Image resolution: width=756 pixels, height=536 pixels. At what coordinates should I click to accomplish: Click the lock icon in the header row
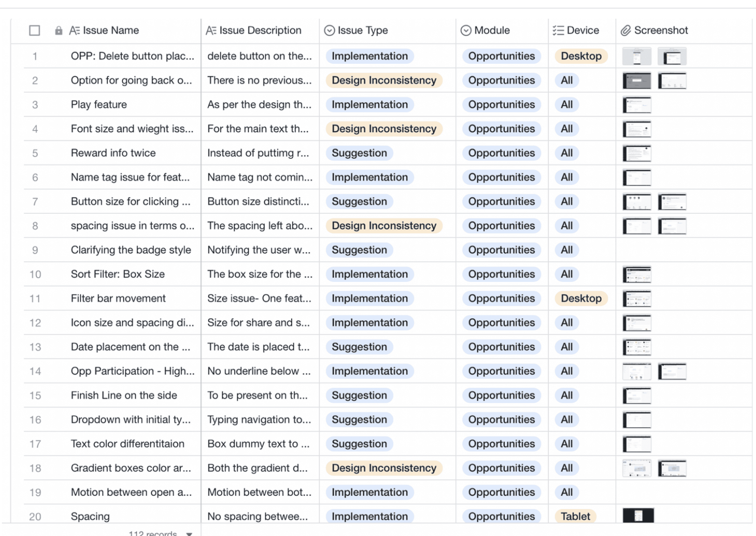59,30
